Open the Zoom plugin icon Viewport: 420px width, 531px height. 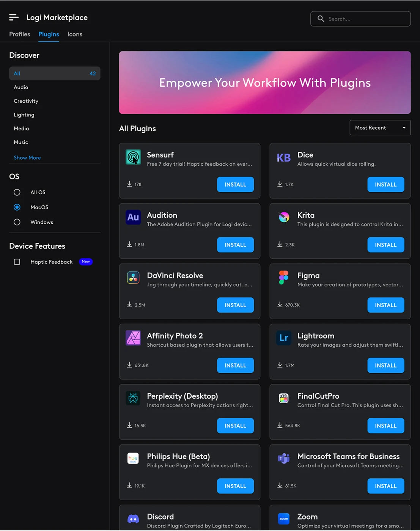283,518
